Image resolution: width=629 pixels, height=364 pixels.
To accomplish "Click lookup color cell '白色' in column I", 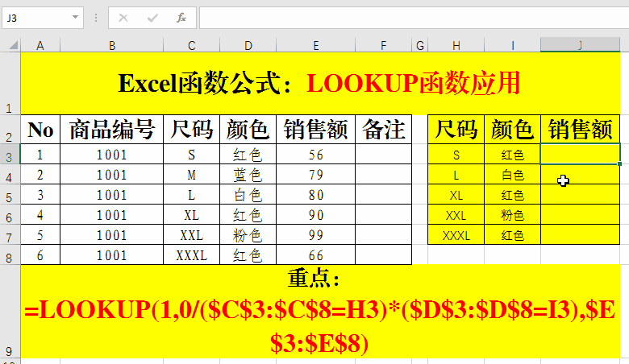I will coord(513,174).
